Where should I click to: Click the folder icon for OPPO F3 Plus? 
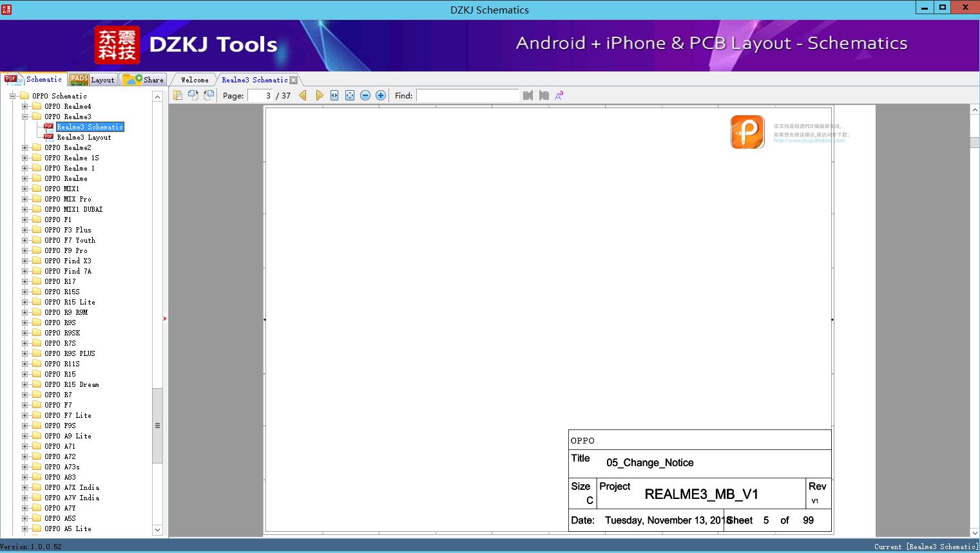tap(37, 230)
